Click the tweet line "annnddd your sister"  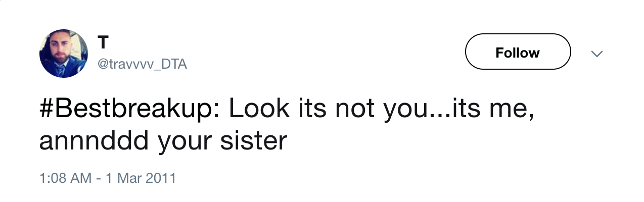click(x=163, y=141)
